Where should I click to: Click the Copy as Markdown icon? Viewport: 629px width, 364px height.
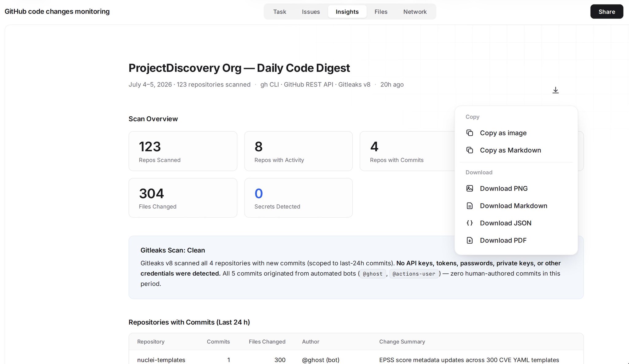click(x=470, y=150)
